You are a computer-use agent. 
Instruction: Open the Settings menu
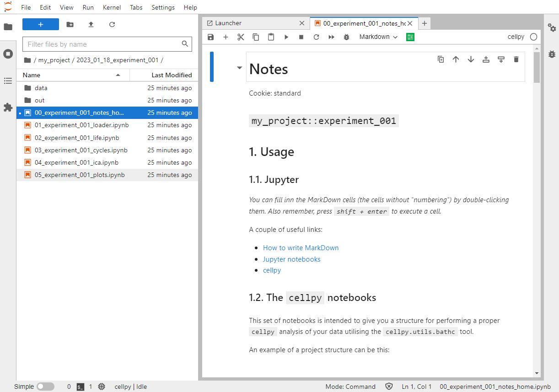click(163, 7)
